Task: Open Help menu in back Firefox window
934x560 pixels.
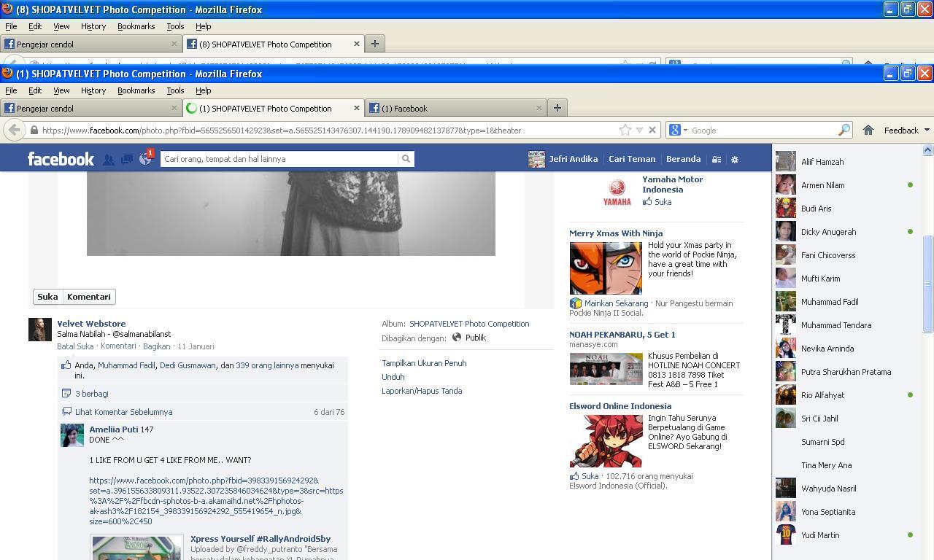Action: coord(203,26)
